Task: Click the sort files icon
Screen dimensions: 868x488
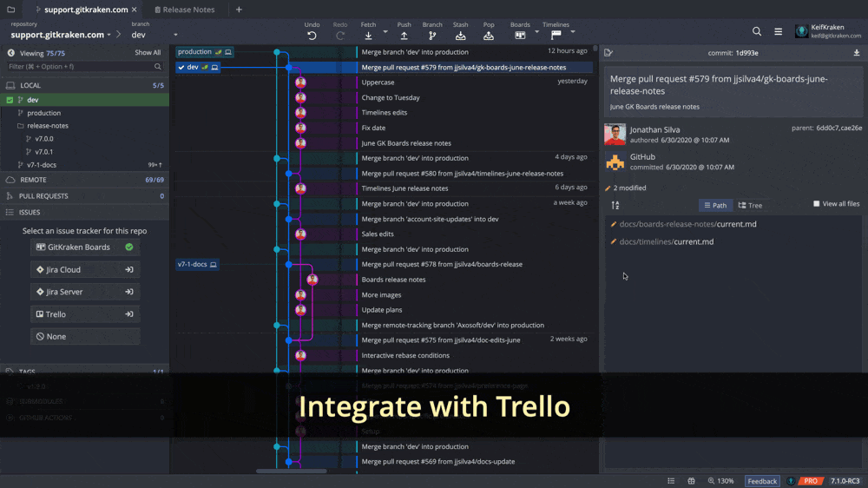Action: pos(615,206)
